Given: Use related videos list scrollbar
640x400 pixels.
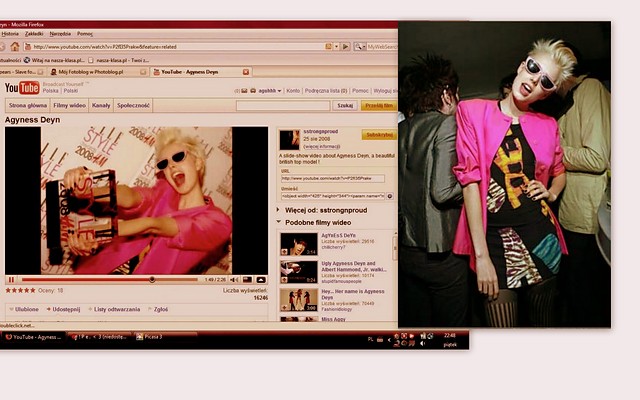Looking at the screenshot, I should [395, 247].
